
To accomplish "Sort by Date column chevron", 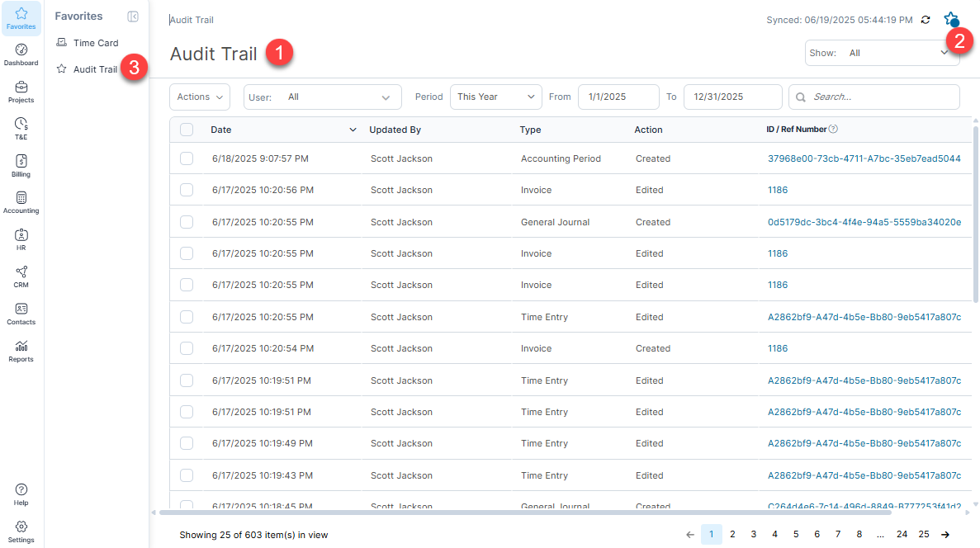I will click(x=353, y=130).
